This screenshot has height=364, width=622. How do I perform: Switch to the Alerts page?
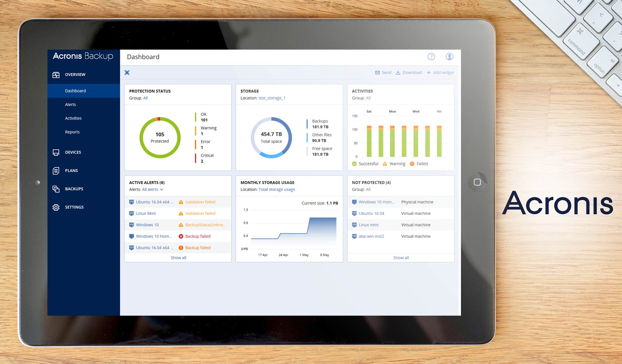71,104
